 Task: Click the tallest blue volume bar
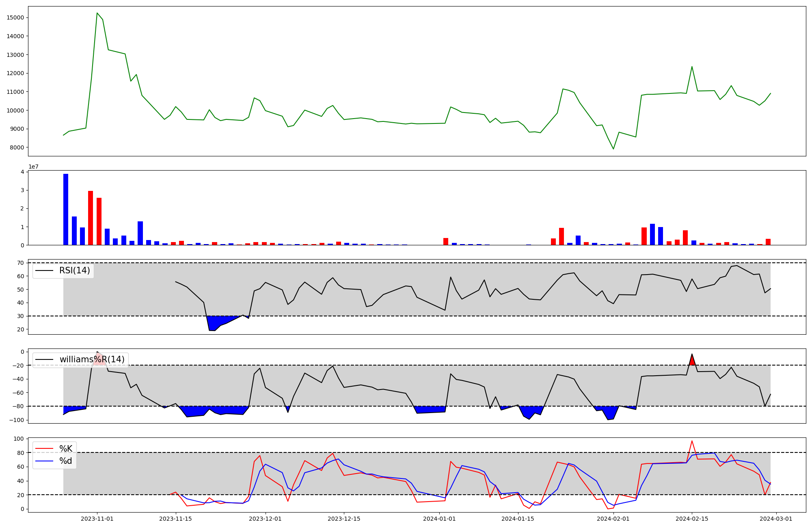(66, 209)
